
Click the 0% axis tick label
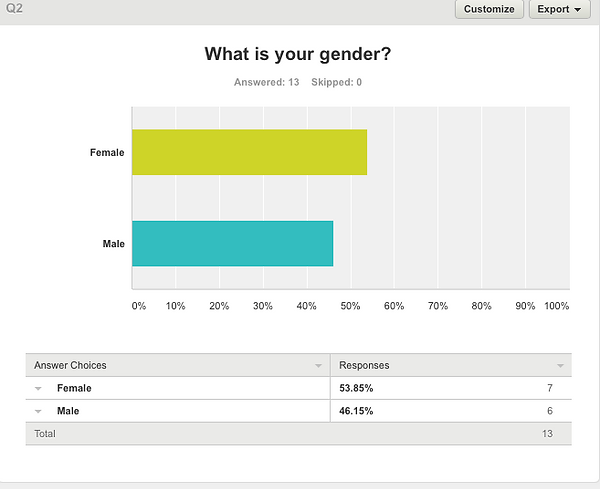tap(139, 306)
